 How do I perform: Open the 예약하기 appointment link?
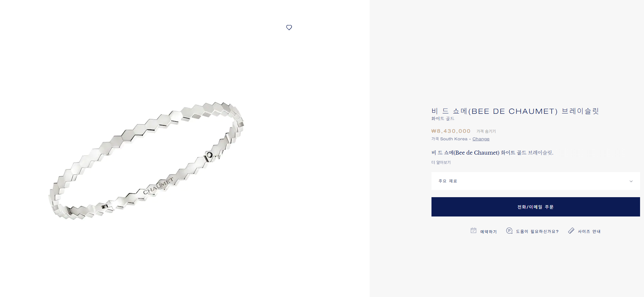[488, 232]
